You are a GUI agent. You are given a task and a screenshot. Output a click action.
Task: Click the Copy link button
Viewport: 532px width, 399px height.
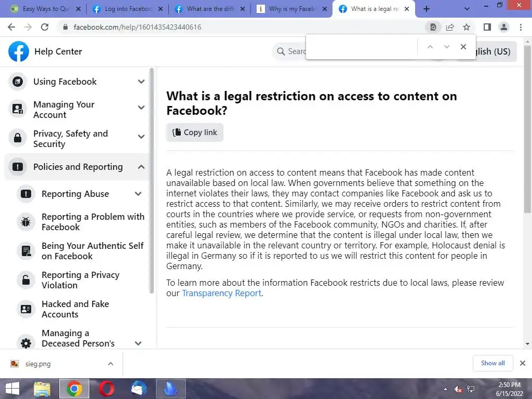(195, 132)
